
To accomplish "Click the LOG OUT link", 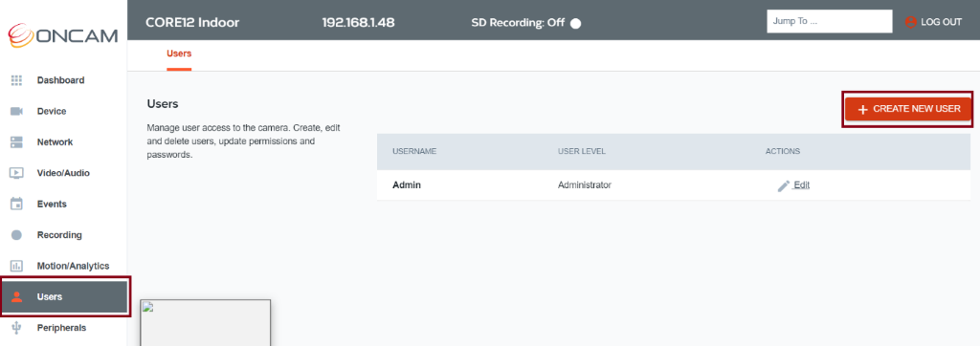I will coord(942,22).
